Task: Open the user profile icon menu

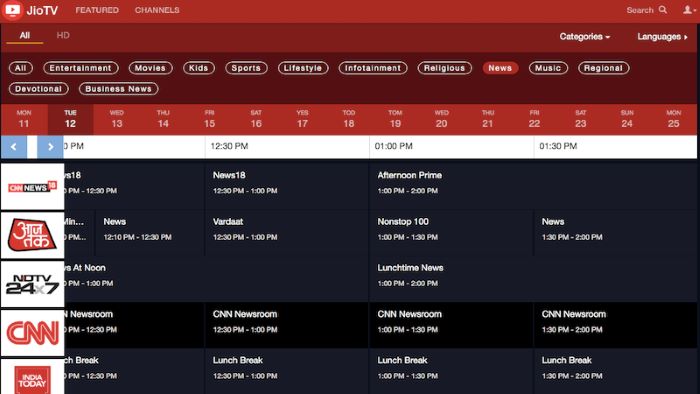Action: (x=688, y=10)
